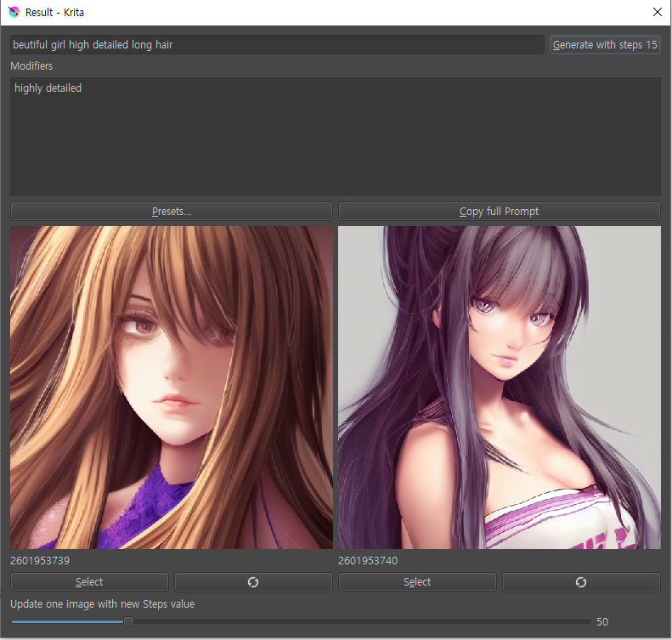Click inside the Modifiers text area
672x640 pixels.
[336, 137]
